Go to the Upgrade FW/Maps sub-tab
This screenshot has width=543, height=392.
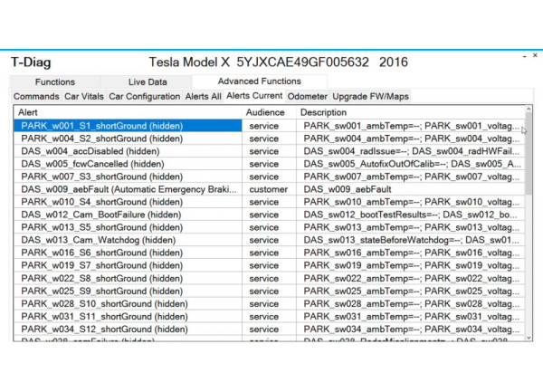click(x=370, y=96)
